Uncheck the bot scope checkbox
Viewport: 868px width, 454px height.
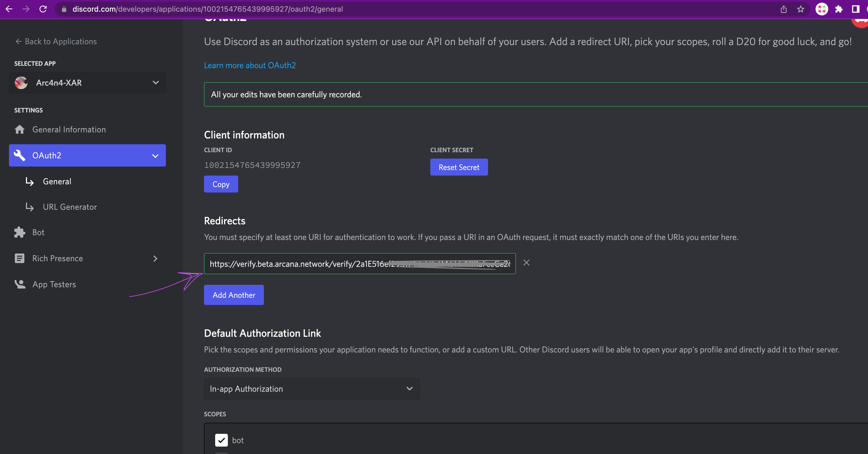pos(222,440)
